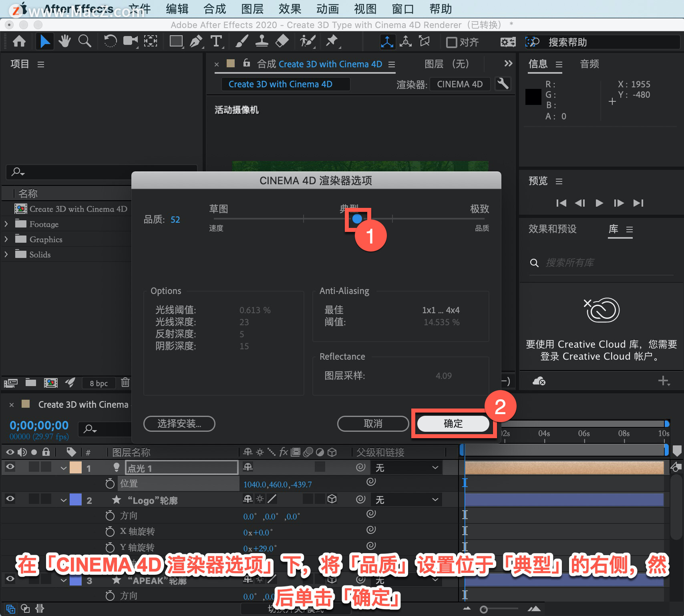Click the CINEMA 4D renderer button
Screen dimensions: 684x616
click(x=460, y=84)
